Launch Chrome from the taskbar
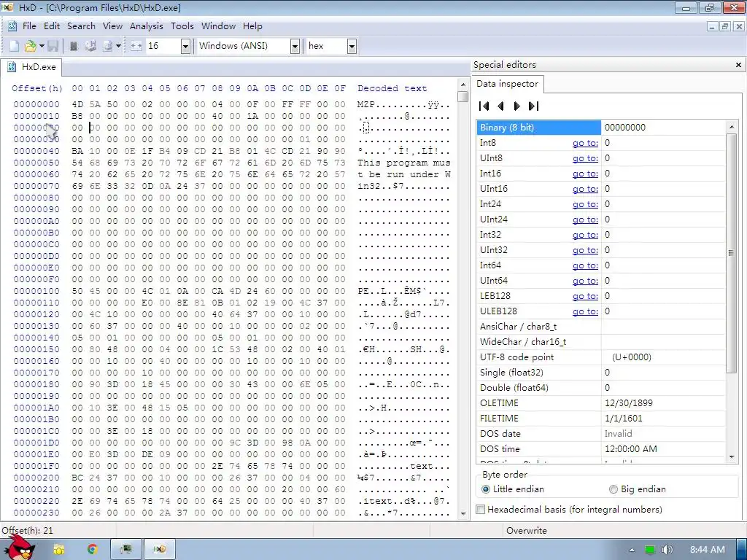Screen dimensions: 747x560 (x=93, y=550)
